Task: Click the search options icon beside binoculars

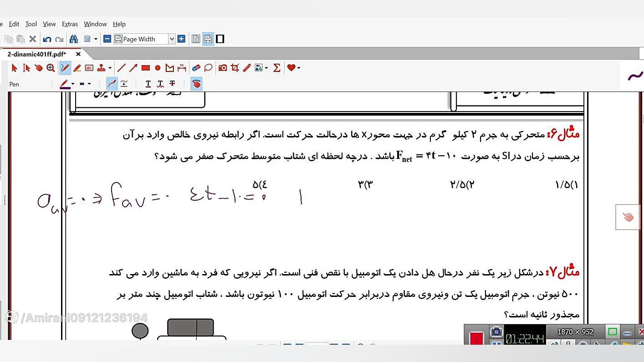Action: pos(87,39)
